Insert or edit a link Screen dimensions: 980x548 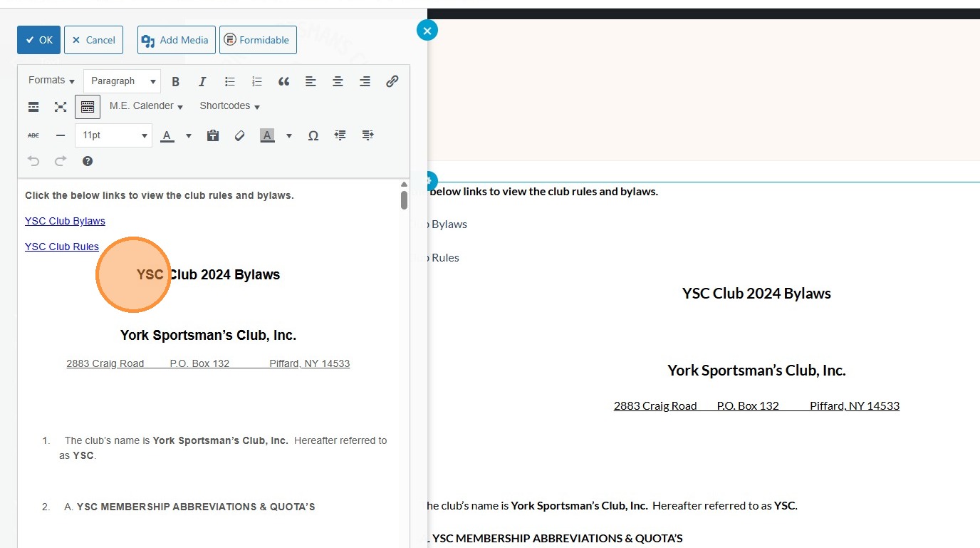(x=392, y=81)
